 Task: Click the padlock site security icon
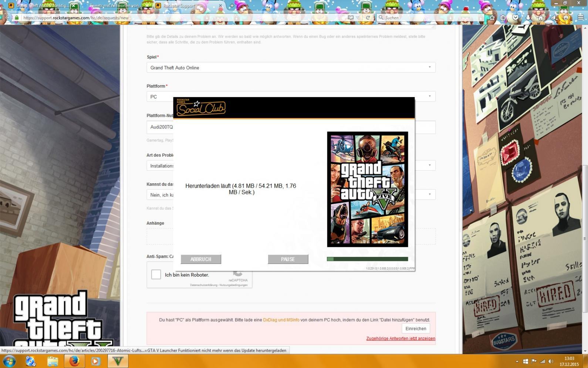click(17, 17)
